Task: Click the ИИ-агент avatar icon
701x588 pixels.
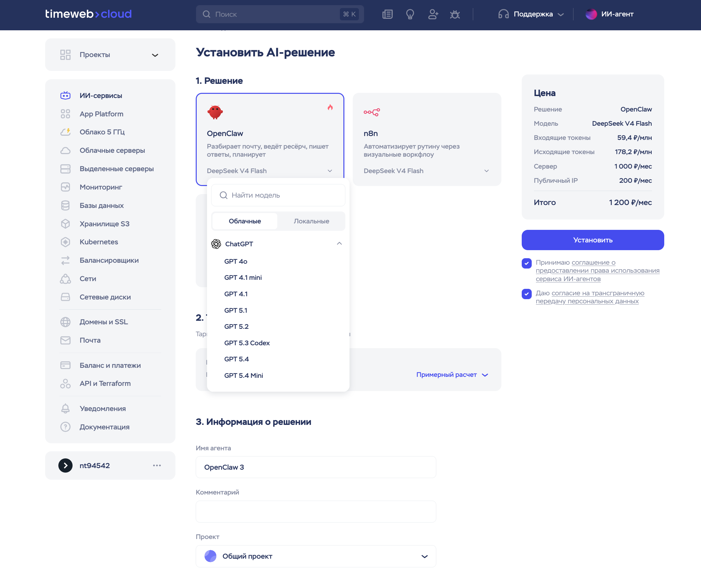Action: click(x=591, y=15)
